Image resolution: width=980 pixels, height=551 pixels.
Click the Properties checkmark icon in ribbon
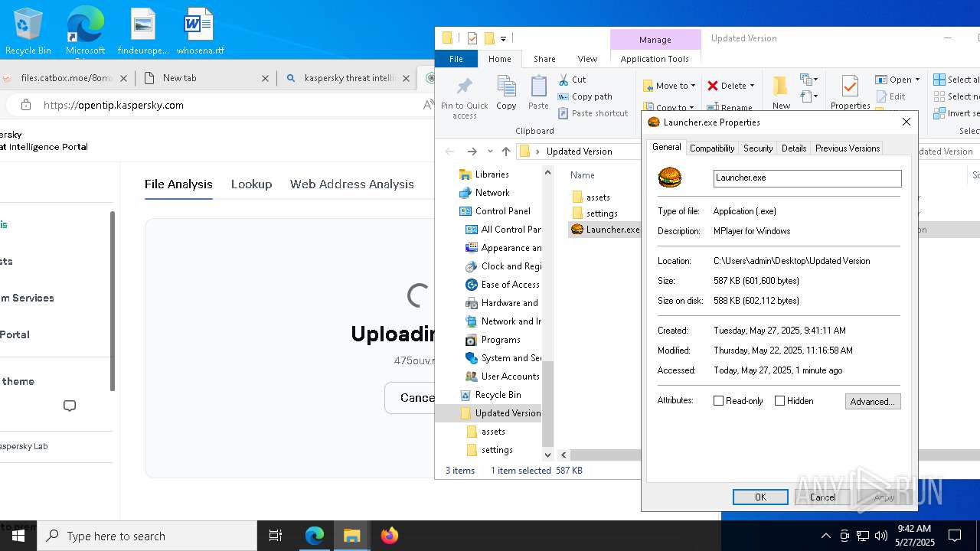[850, 86]
